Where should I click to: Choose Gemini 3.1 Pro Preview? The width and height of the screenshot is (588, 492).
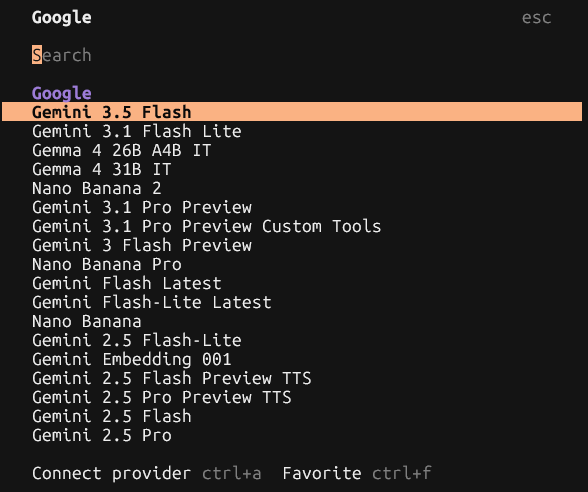292,207
